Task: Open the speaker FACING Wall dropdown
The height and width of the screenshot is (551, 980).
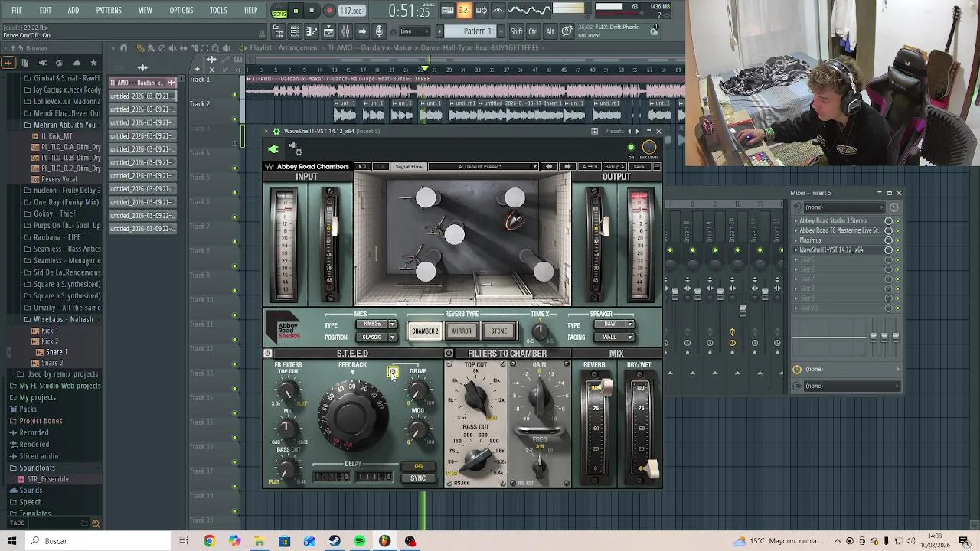Action: [614, 337]
